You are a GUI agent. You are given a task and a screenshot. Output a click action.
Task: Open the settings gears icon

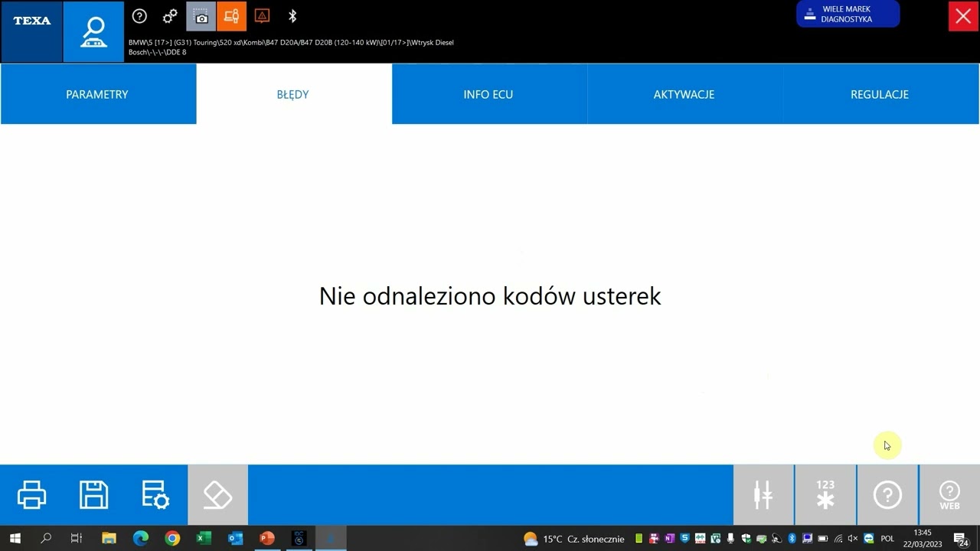click(x=170, y=16)
